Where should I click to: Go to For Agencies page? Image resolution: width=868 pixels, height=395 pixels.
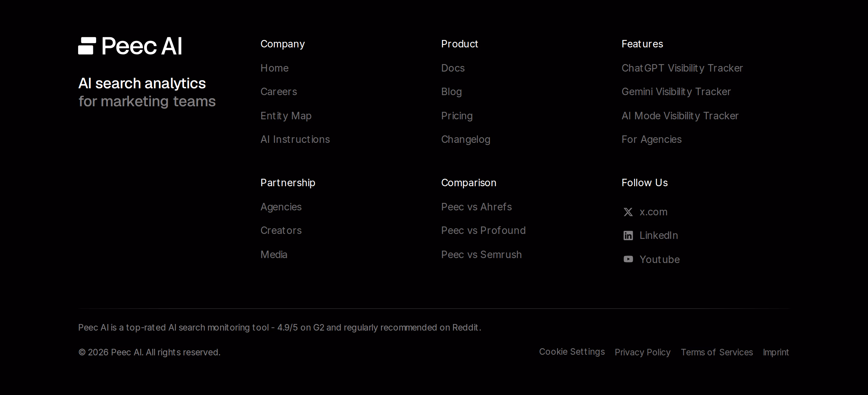click(x=651, y=139)
